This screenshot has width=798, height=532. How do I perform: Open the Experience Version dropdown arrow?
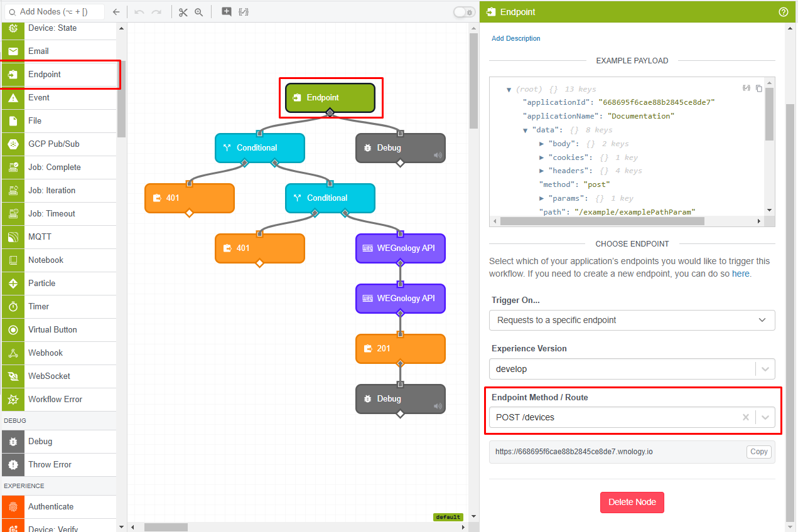click(x=765, y=369)
